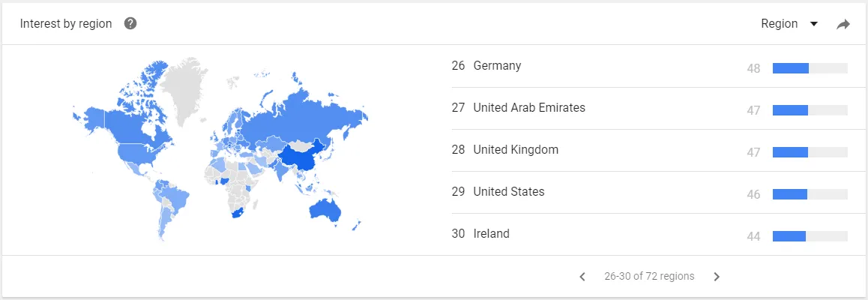Go to previous page of regions
This screenshot has height=300, width=868.
(x=582, y=276)
